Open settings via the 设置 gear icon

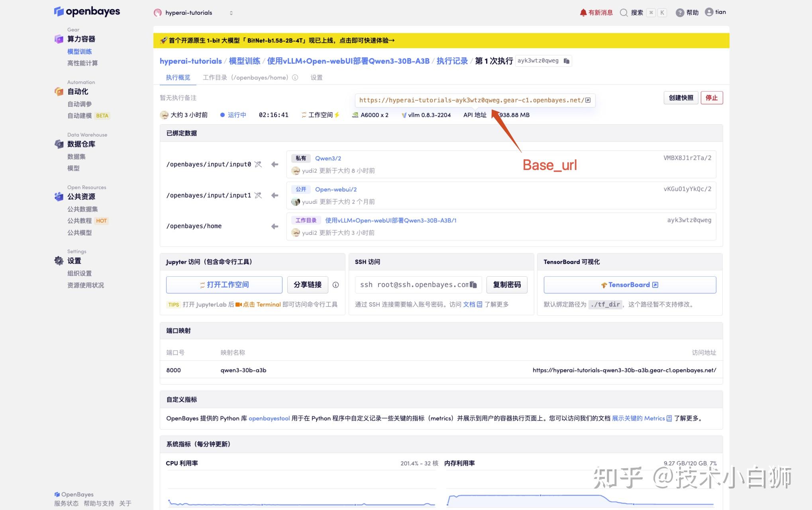(x=58, y=260)
